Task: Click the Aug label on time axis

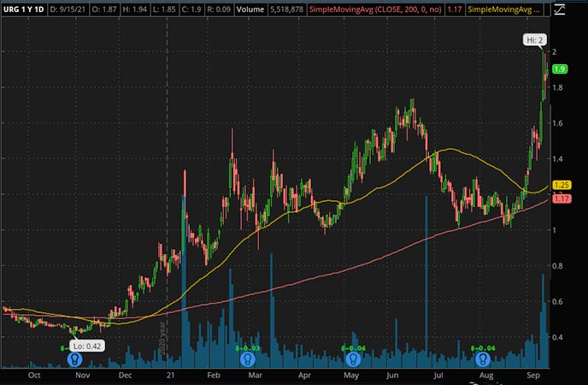Action: tap(486, 376)
